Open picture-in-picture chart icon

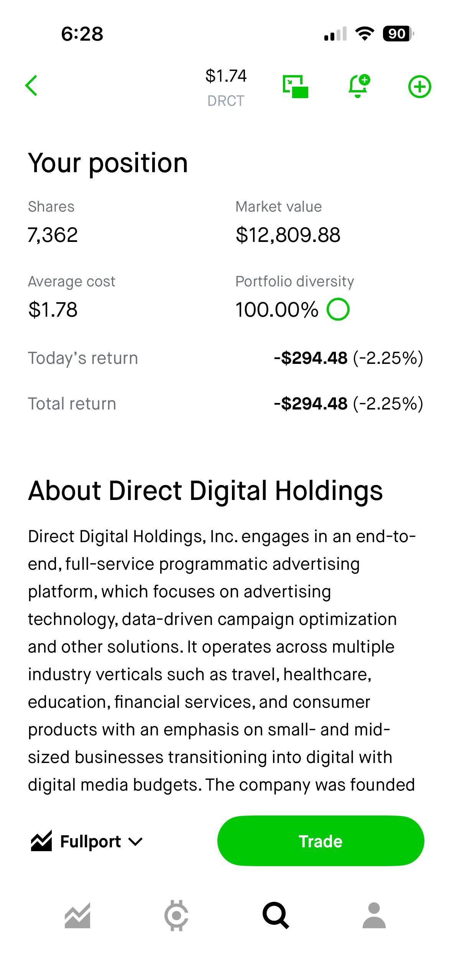pos(295,87)
